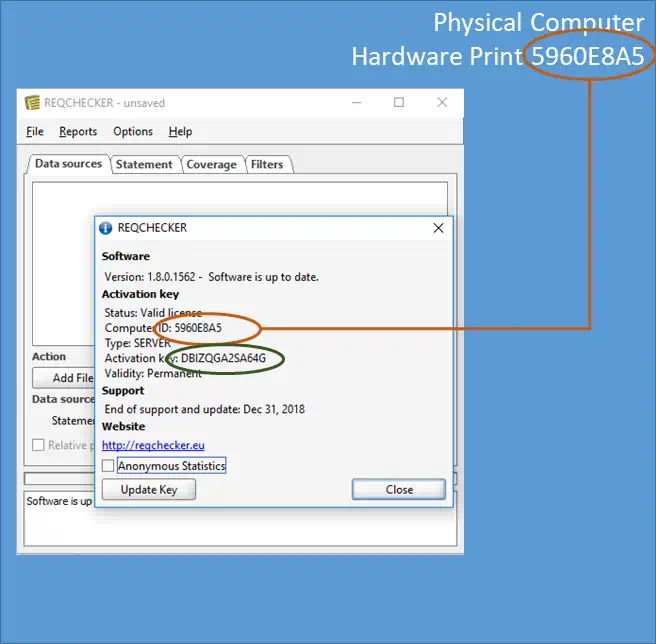Open the Options menu
The height and width of the screenshot is (644, 656).
133,132
